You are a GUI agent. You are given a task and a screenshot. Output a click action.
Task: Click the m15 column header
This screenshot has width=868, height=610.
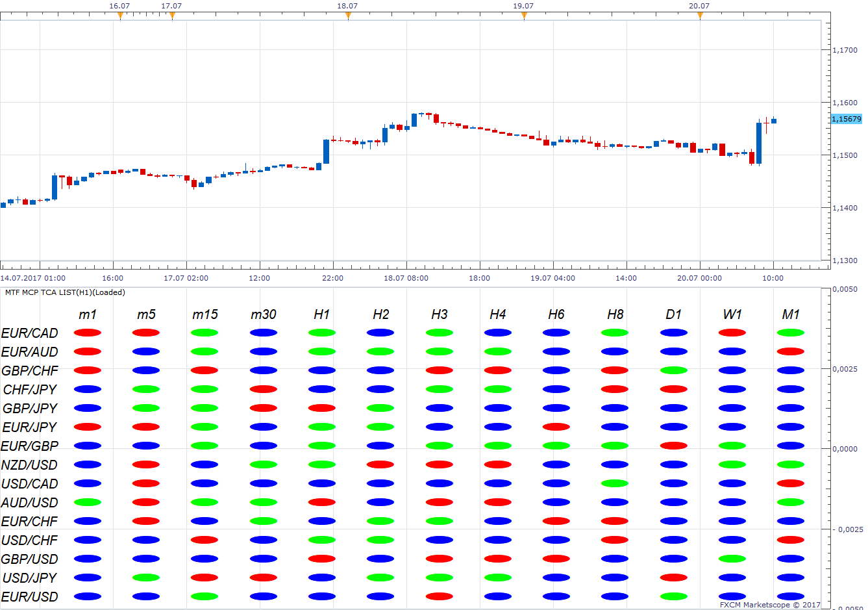205,314
